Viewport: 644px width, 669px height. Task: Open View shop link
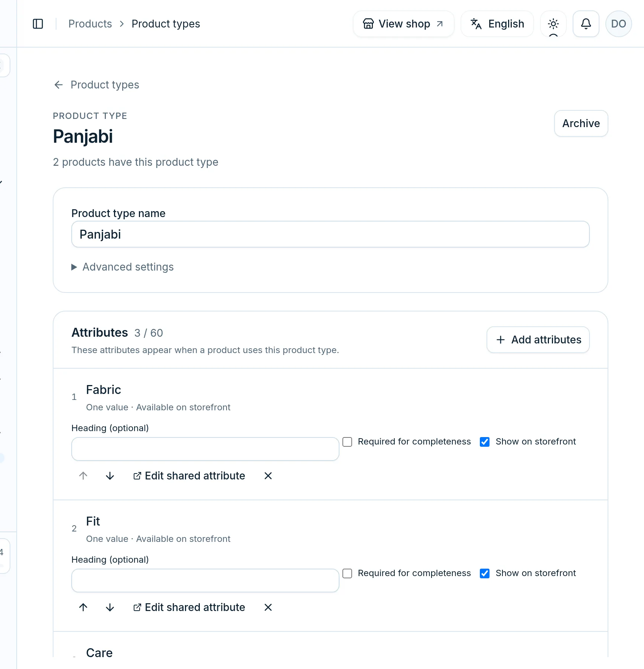point(403,24)
